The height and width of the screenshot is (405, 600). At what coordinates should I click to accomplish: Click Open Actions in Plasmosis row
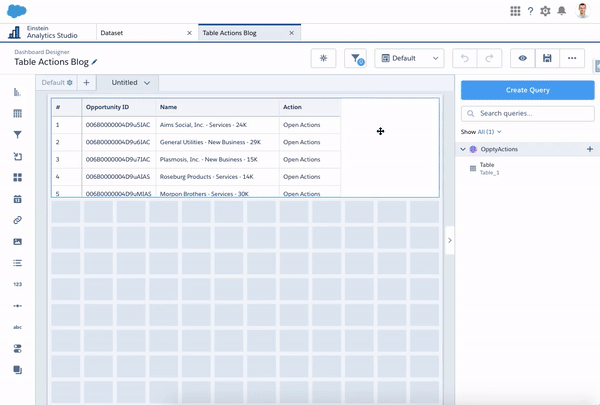(302, 159)
